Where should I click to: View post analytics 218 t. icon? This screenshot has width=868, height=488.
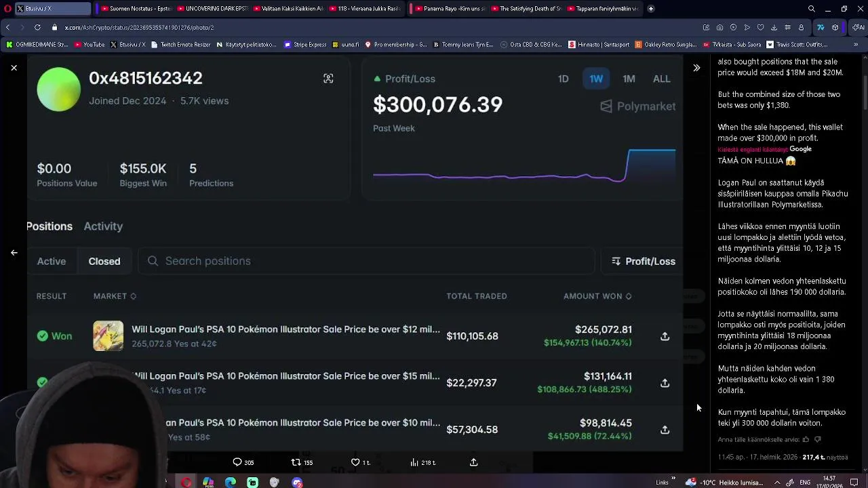click(422, 462)
